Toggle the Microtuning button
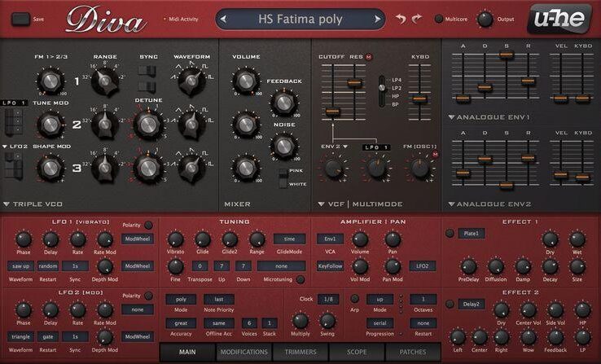This screenshot has height=364, width=601. tap(300, 279)
